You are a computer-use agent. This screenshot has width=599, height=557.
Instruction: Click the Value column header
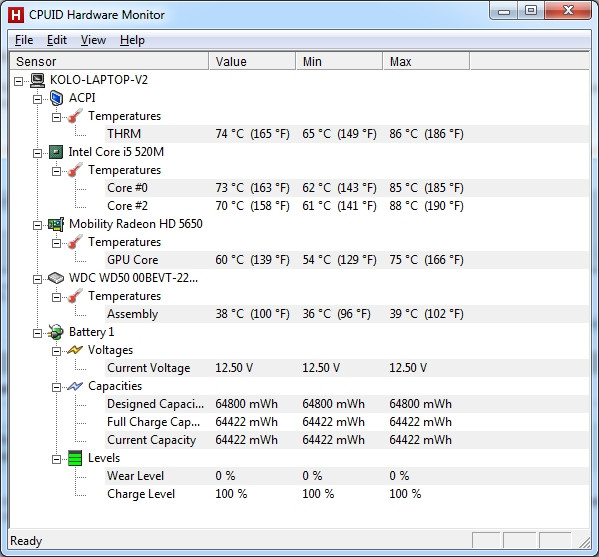click(x=253, y=62)
